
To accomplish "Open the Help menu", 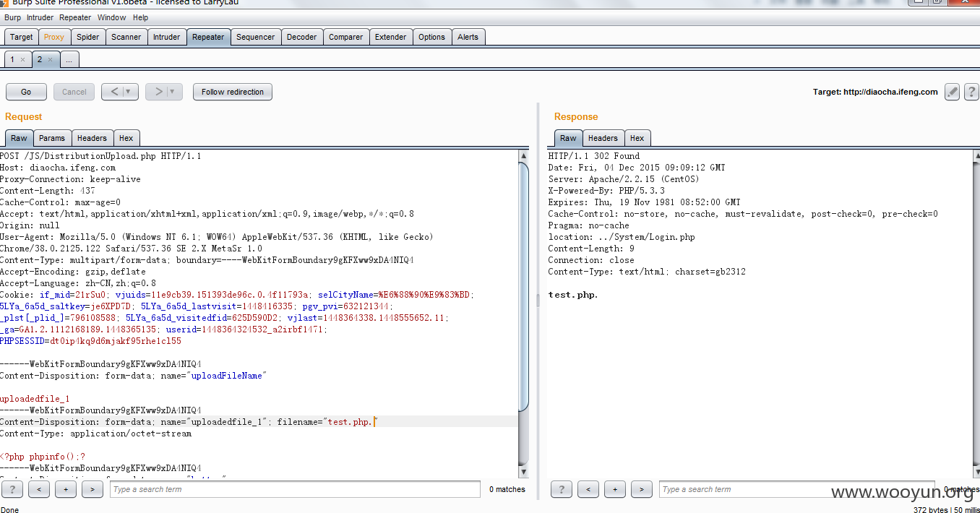I will tap(141, 17).
